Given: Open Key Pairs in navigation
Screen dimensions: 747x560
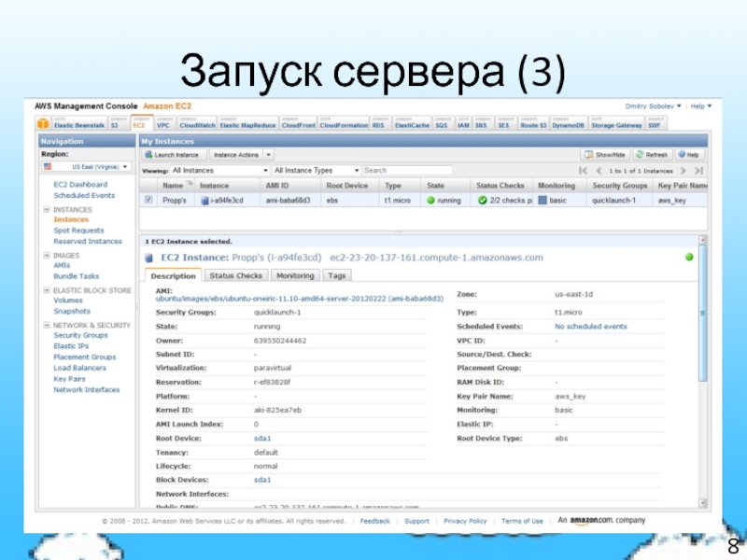Looking at the screenshot, I should click(x=69, y=379).
